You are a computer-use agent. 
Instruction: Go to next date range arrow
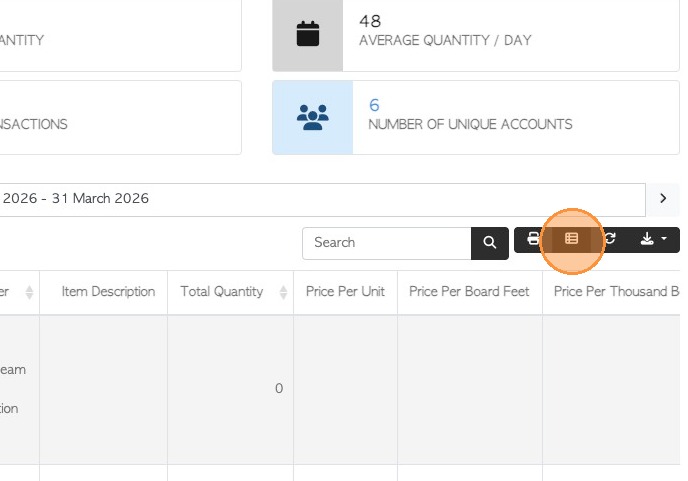point(663,199)
